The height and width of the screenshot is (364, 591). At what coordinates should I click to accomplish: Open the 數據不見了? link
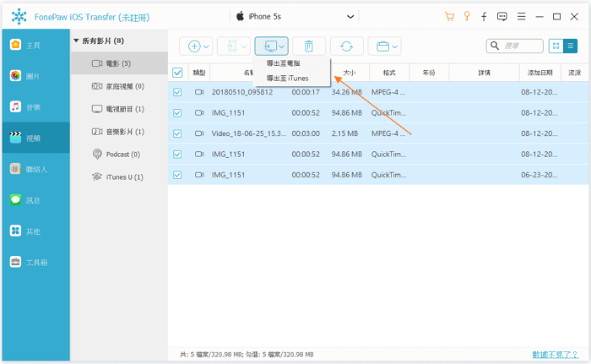point(555,354)
